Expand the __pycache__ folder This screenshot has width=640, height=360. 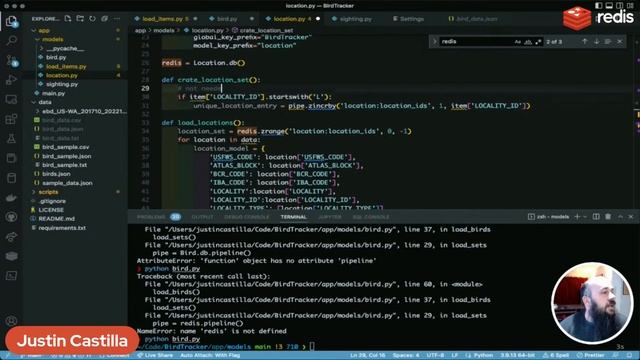click(42, 49)
